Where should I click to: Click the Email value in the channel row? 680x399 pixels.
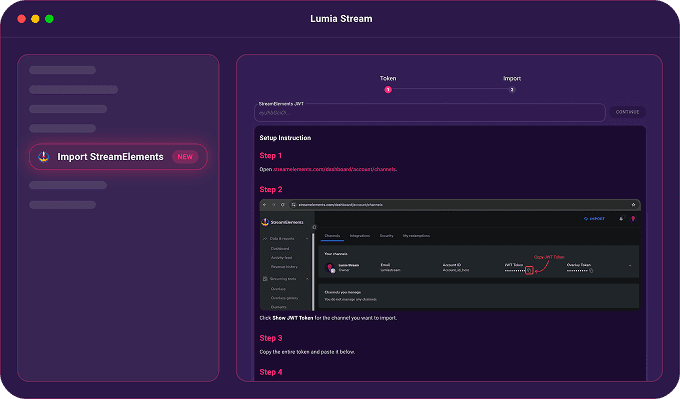coord(390,270)
